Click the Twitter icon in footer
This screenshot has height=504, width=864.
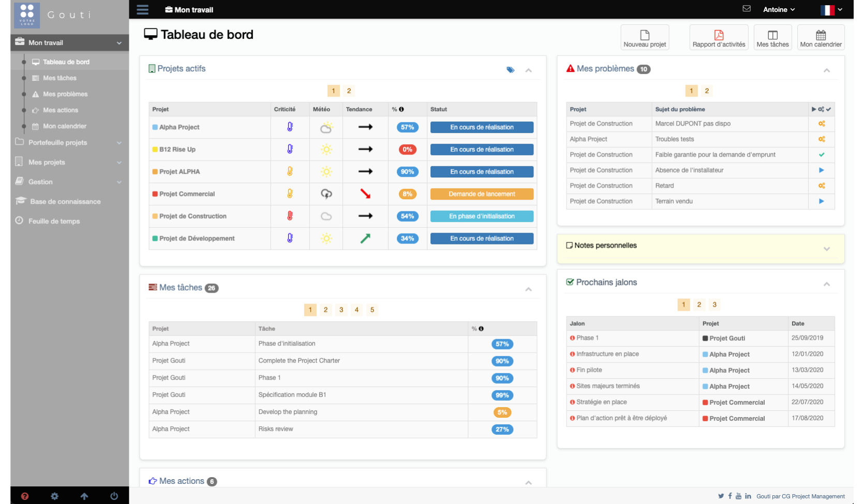[721, 496]
